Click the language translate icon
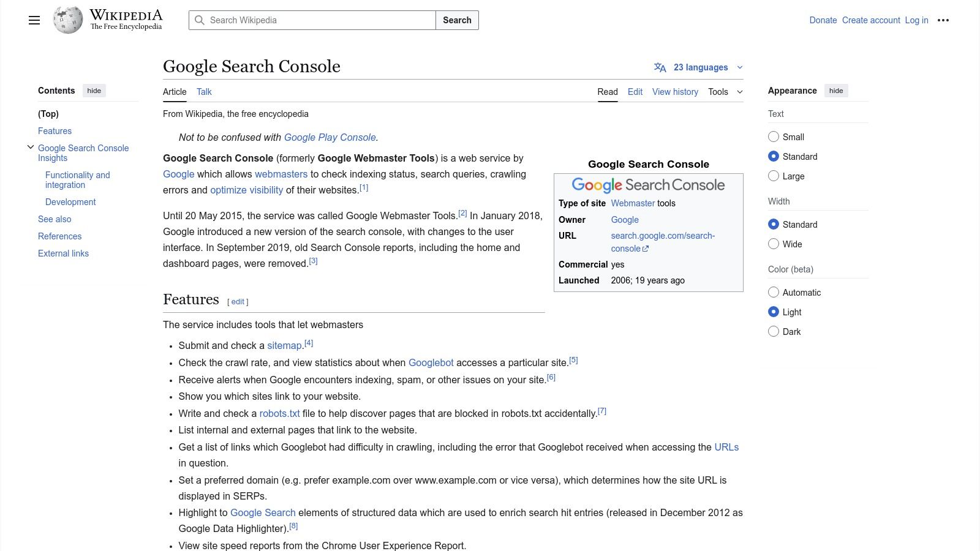The image size is (980, 551). coord(660,67)
